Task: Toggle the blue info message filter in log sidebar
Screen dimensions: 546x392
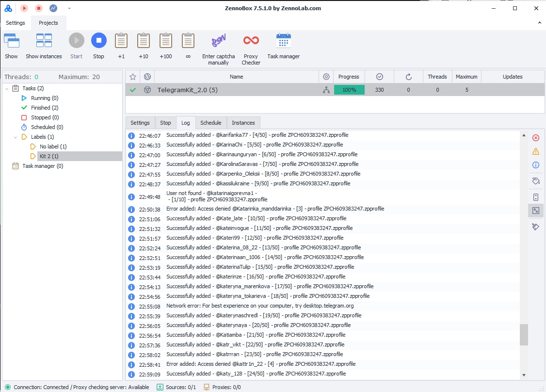Action: point(536,165)
